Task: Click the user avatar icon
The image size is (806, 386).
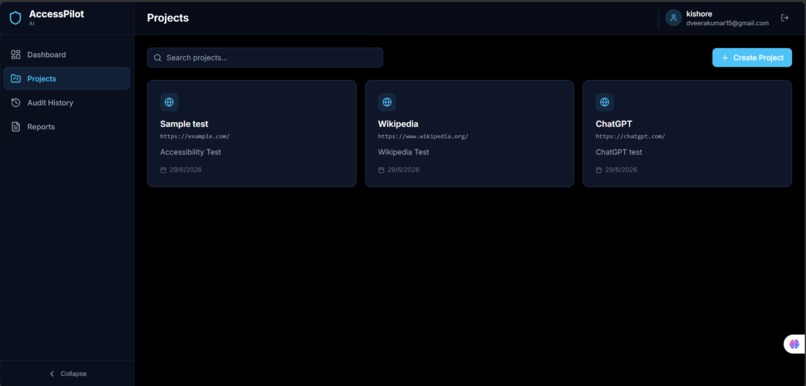Action: click(673, 18)
